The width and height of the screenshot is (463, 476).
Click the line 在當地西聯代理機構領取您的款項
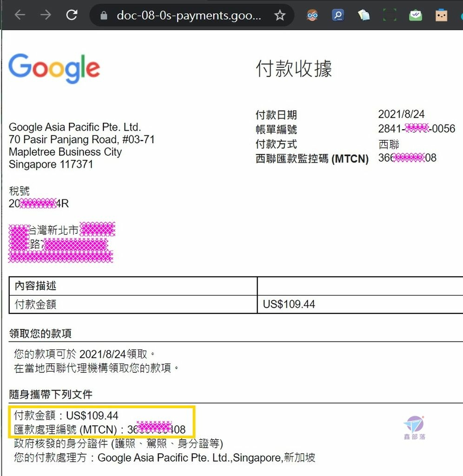[x=97, y=368]
